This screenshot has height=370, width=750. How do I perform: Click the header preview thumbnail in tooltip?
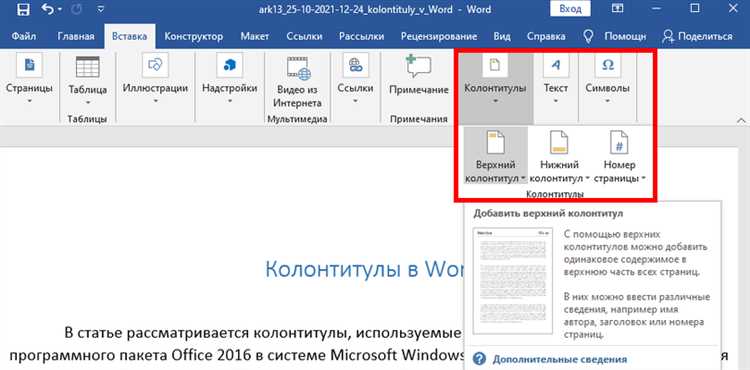point(513,281)
